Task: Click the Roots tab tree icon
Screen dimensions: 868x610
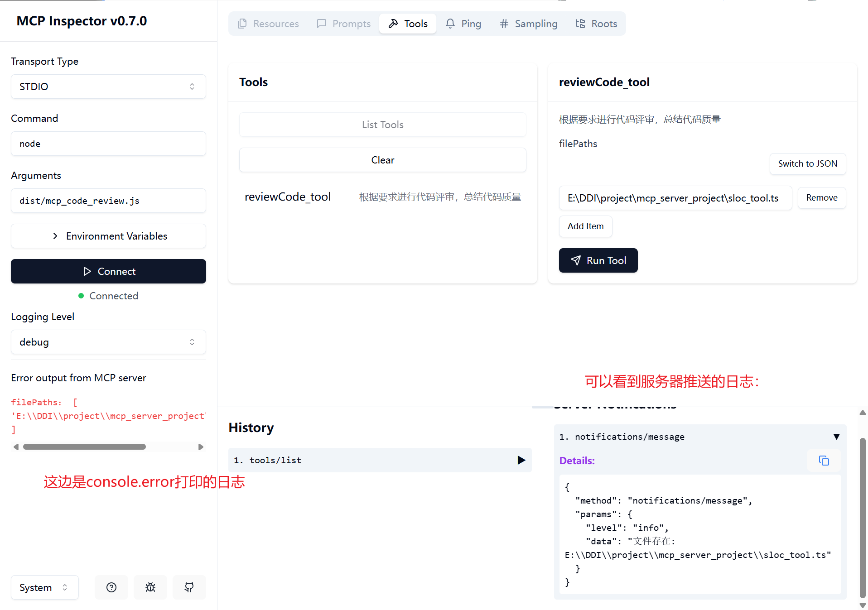Action: 580,24
